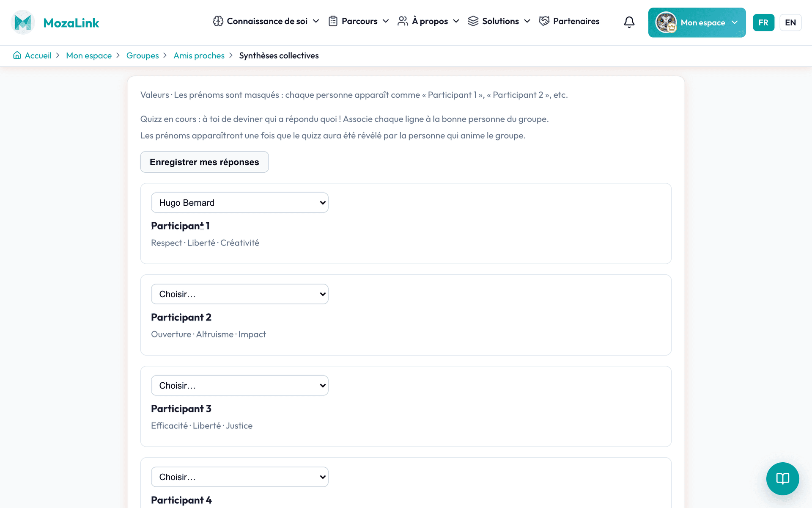Screen dimensions: 812x508
Task: Expand the Connaissance de soi menu chevron
Action: pyautogui.click(x=316, y=21)
